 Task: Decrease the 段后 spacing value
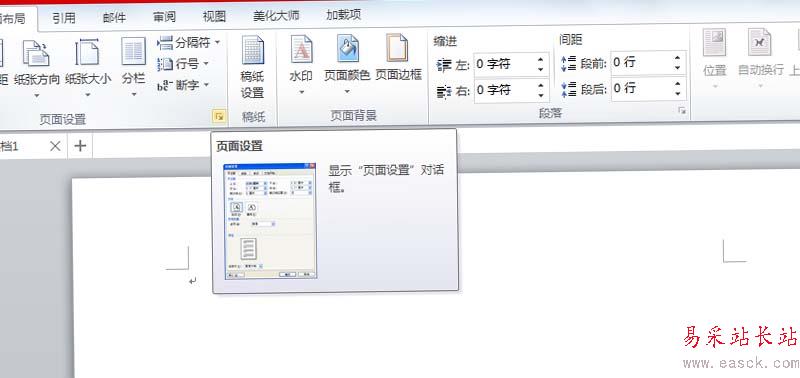[x=678, y=93]
